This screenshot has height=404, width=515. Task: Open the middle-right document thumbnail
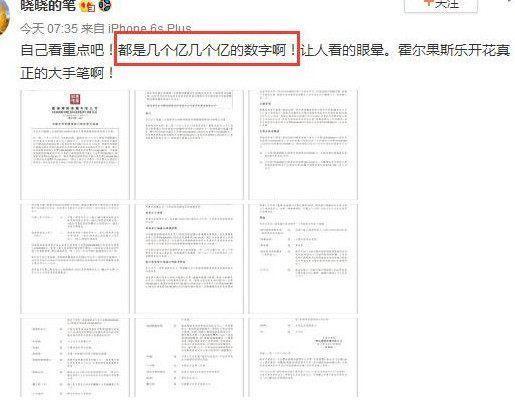coord(303,259)
